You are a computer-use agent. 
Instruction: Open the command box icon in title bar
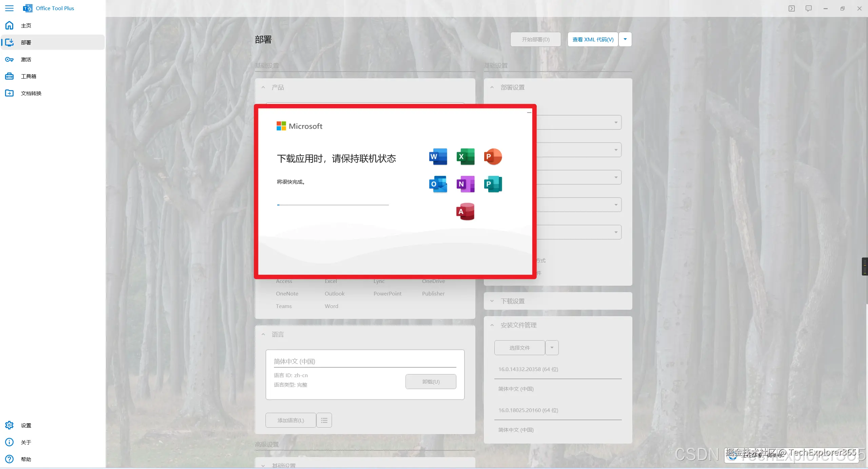coord(791,8)
